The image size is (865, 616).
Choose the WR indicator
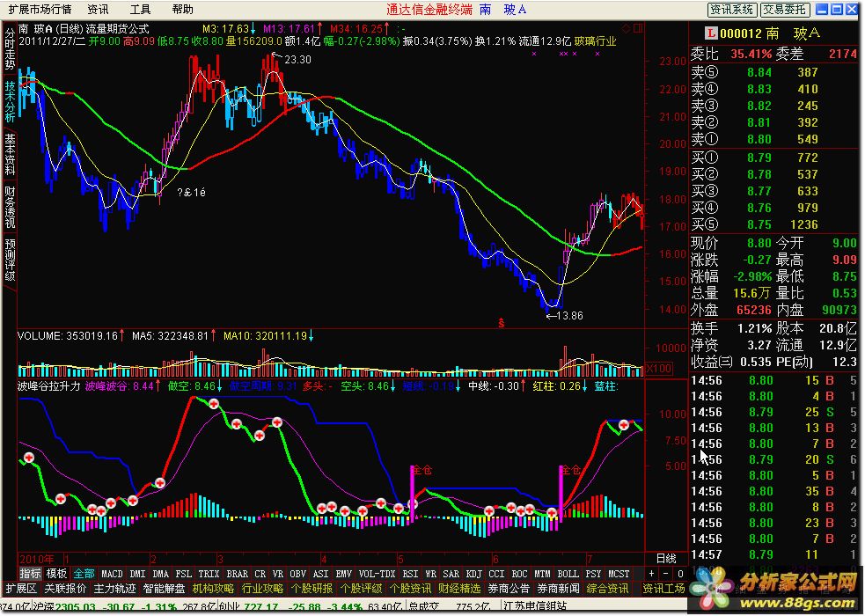pos(431,574)
